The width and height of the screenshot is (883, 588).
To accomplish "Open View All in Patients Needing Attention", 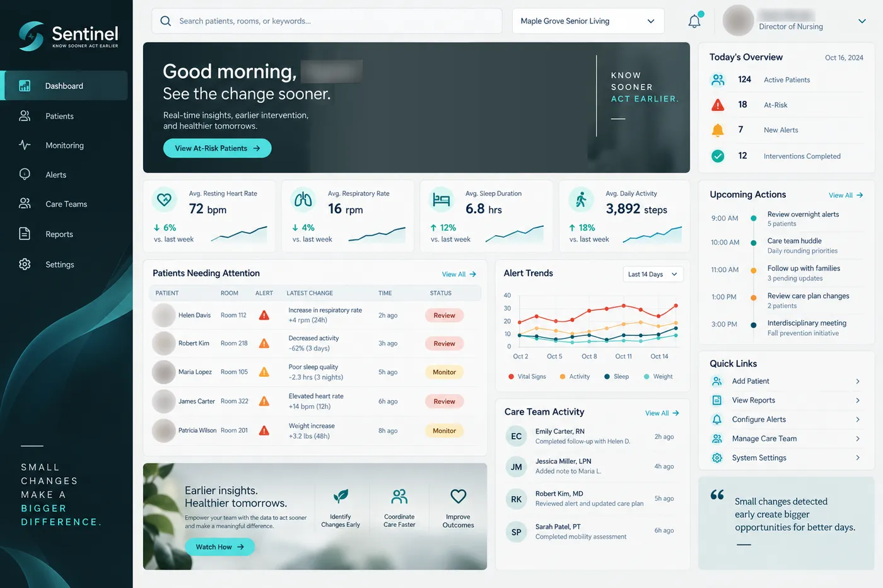I will pos(459,274).
